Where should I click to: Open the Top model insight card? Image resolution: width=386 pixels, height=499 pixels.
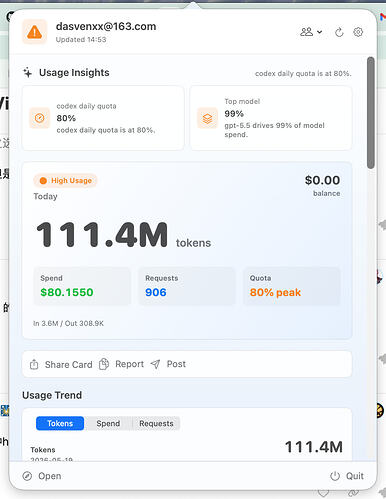(271, 118)
